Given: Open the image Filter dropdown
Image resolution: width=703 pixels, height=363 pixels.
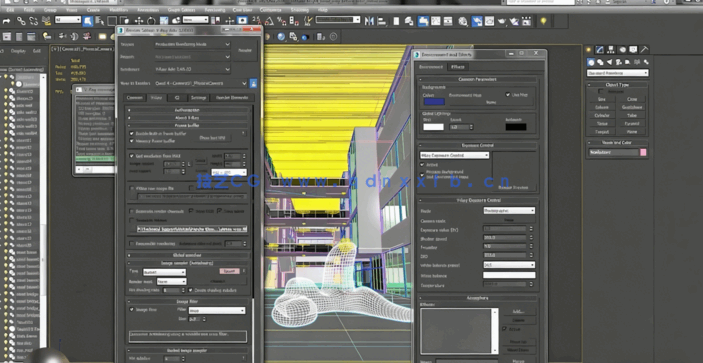Looking at the screenshot, I should point(217,310).
